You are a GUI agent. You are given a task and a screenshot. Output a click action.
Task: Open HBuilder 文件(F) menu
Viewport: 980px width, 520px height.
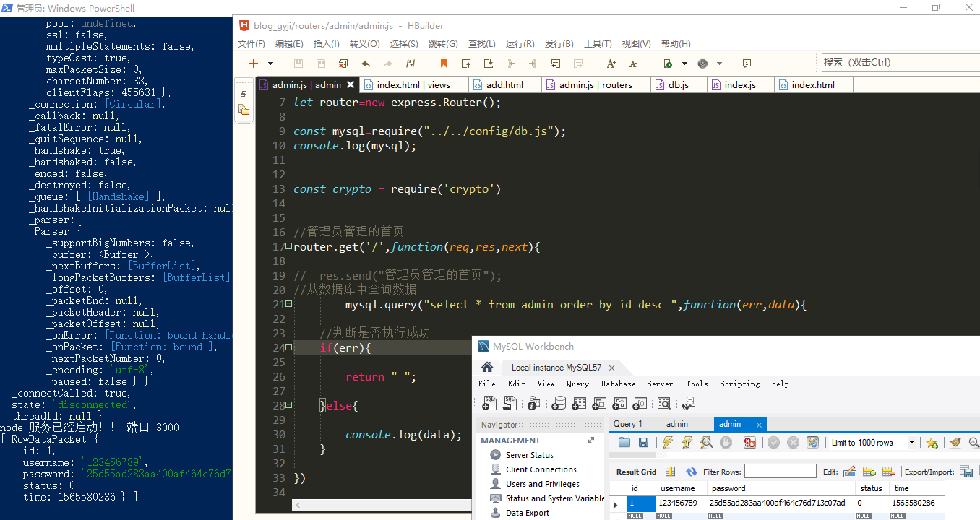[x=252, y=44]
